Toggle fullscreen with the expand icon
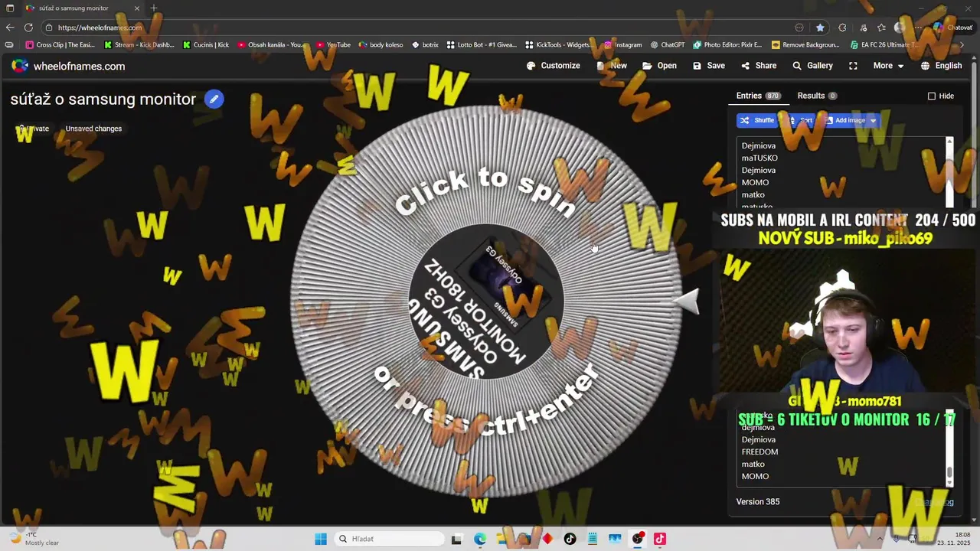Image resolution: width=980 pixels, height=551 pixels. [x=853, y=66]
